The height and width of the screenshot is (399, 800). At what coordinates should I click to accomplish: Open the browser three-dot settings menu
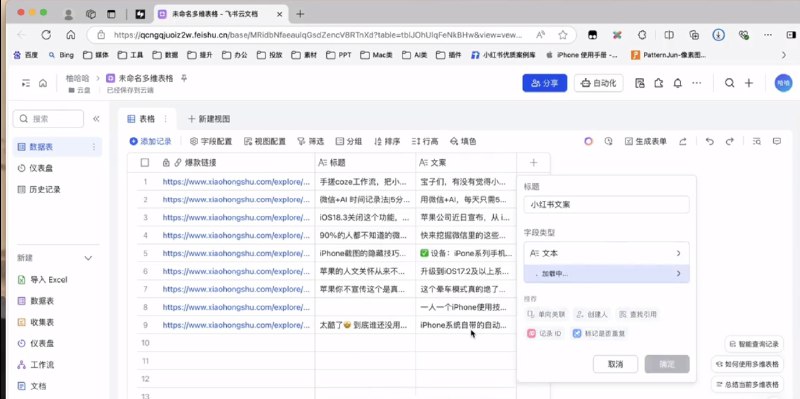point(768,35)
